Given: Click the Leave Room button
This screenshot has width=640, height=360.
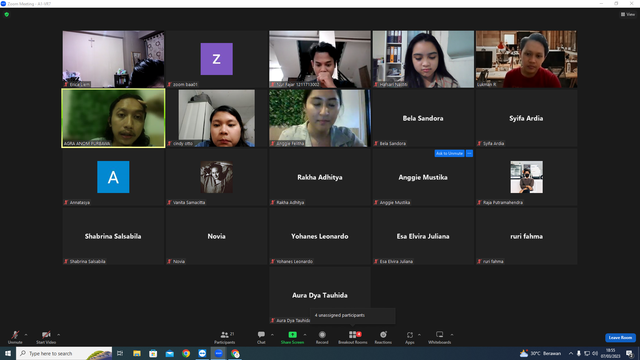Looking at the screenshot, I should tap(620, 338).
